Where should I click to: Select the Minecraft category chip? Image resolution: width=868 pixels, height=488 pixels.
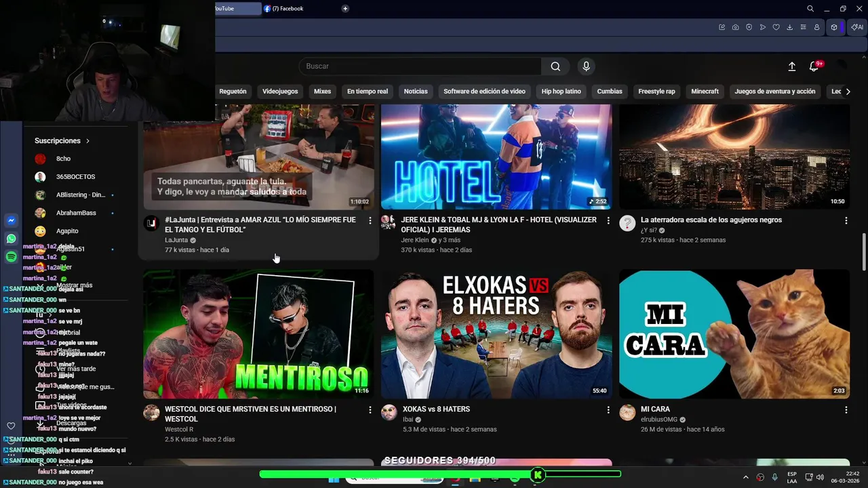(x=705, y=91)
